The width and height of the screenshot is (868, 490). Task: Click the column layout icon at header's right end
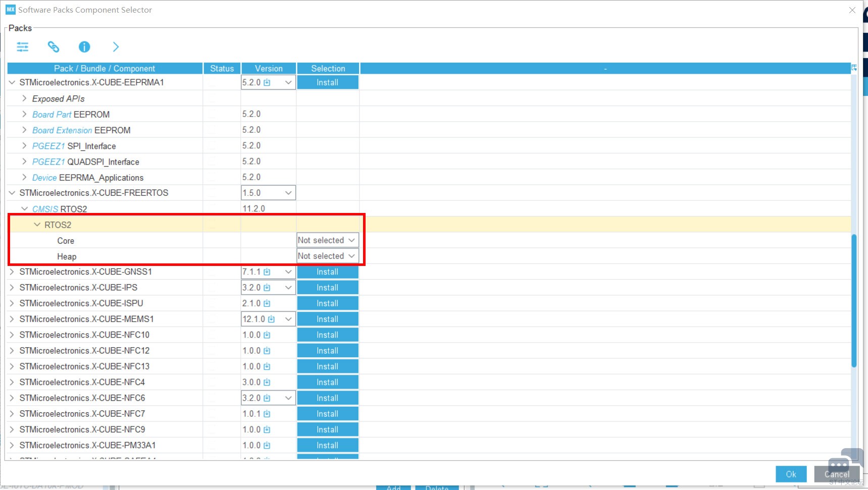click(x=854, y=68)
